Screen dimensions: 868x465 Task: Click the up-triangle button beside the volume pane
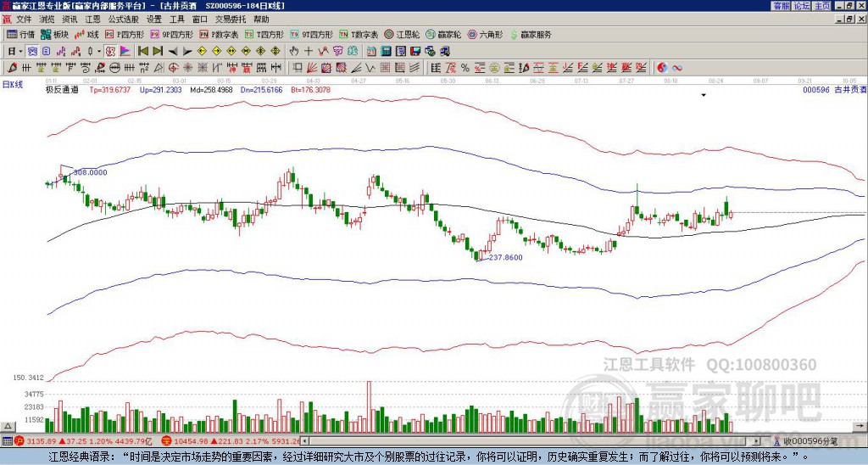(8, 426)
